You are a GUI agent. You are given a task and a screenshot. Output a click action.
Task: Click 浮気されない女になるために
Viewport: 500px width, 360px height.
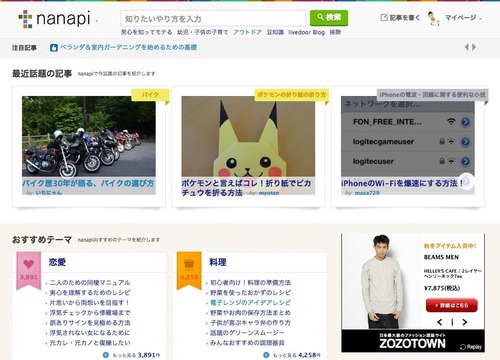pyautogui.click(x=90, y=333)
